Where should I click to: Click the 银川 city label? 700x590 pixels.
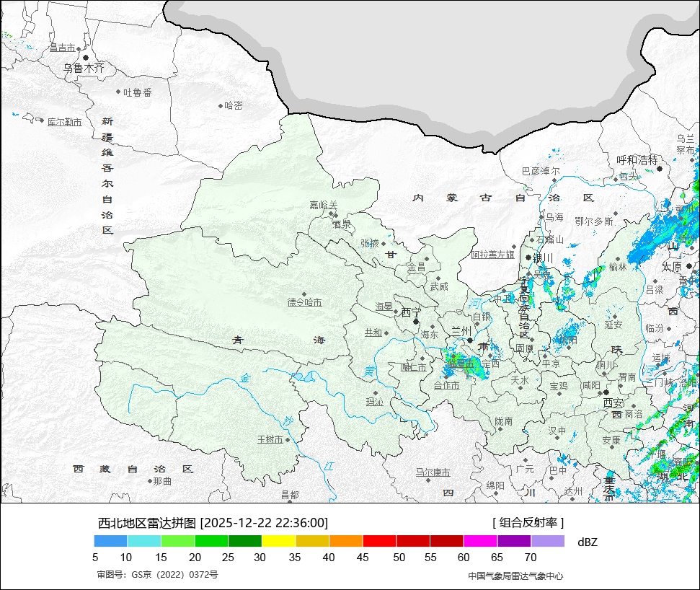pos(543,258)
